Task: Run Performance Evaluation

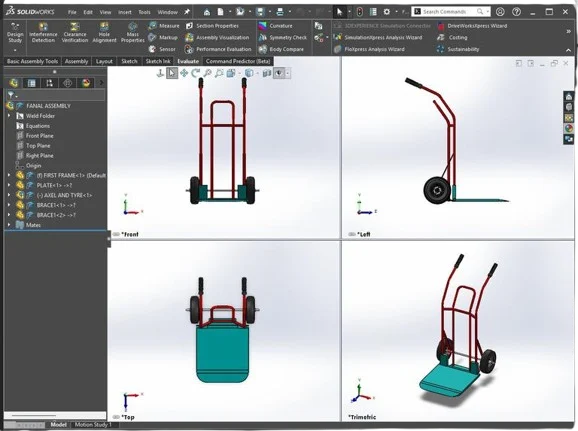Action: (218, 49)
